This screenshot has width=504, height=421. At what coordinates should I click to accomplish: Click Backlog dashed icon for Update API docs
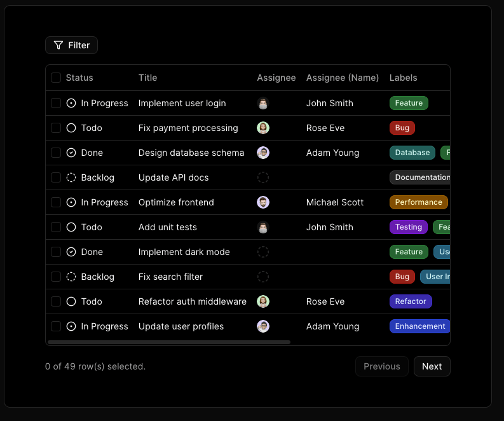point(71,177)
